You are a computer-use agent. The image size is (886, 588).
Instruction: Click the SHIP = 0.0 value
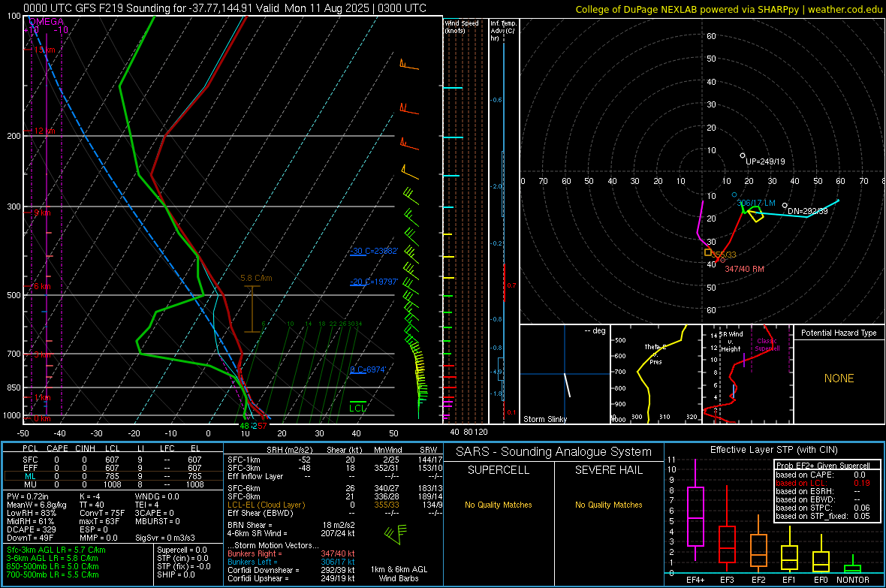pos(176,574)
